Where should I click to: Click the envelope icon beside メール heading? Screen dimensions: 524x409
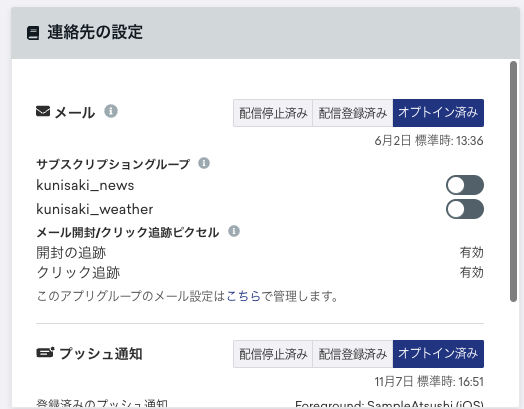pyautogui.click(x=43, y=111)
